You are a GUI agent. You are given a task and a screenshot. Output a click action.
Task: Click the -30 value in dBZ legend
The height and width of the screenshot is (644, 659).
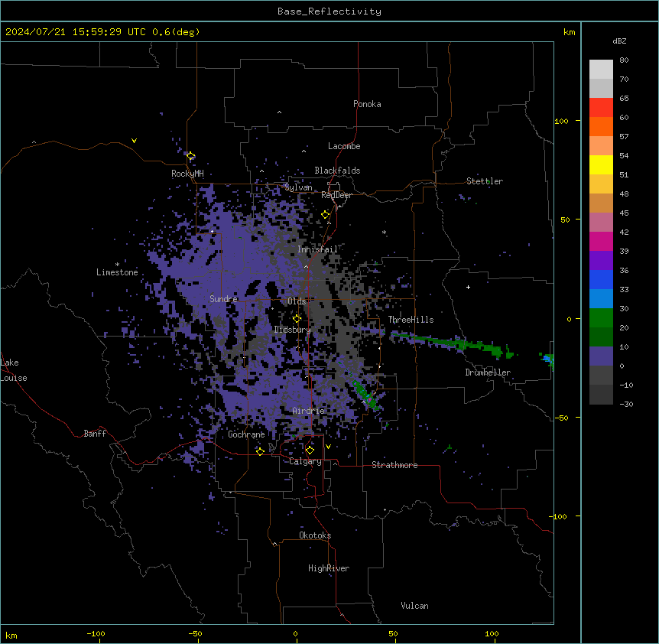tap(626, 404)
